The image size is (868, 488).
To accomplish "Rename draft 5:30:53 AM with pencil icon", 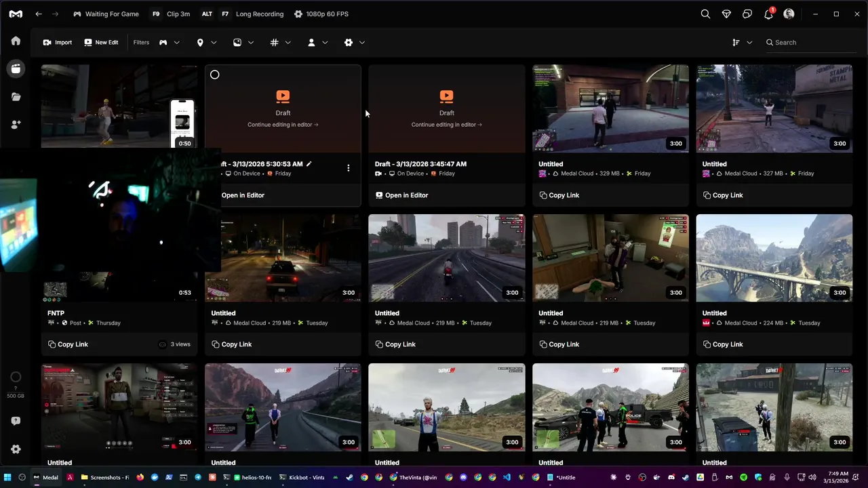I will tap(309, 164).
